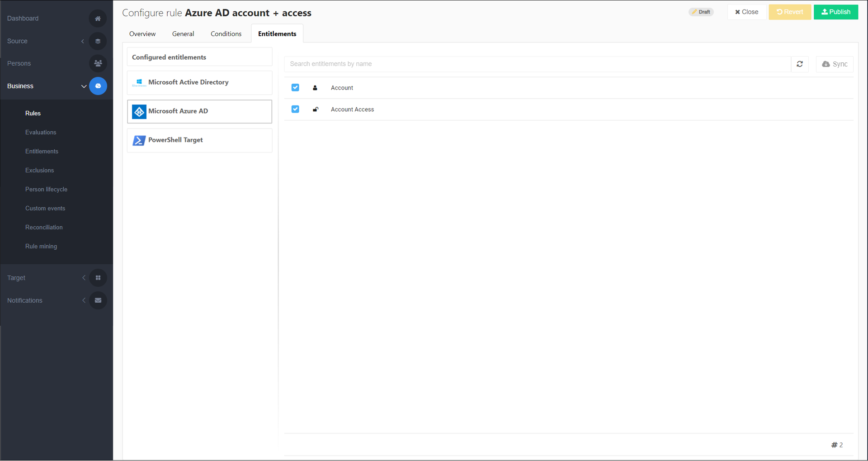Open Custom events page
868x461 pixels.
[45, 209]
